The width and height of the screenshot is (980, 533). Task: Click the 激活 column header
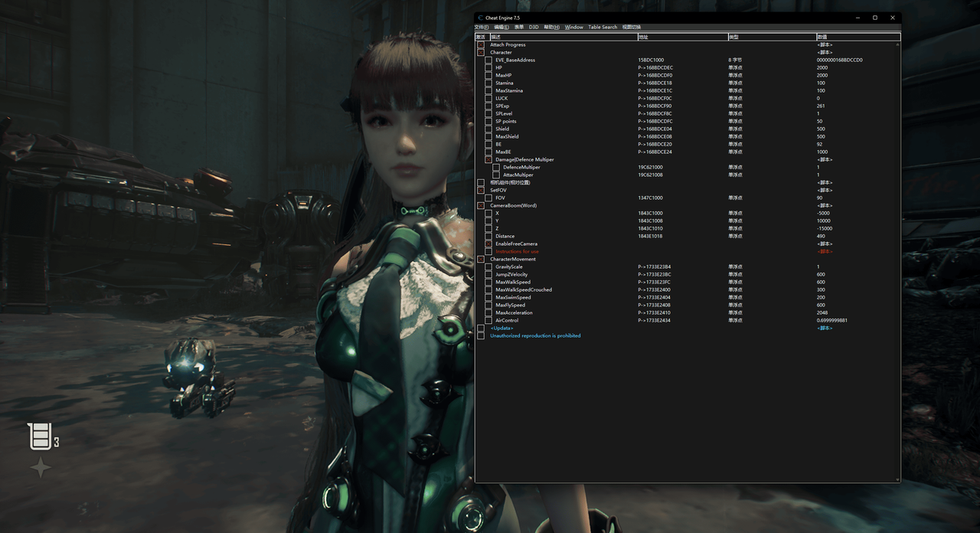[x=482, y=37]
